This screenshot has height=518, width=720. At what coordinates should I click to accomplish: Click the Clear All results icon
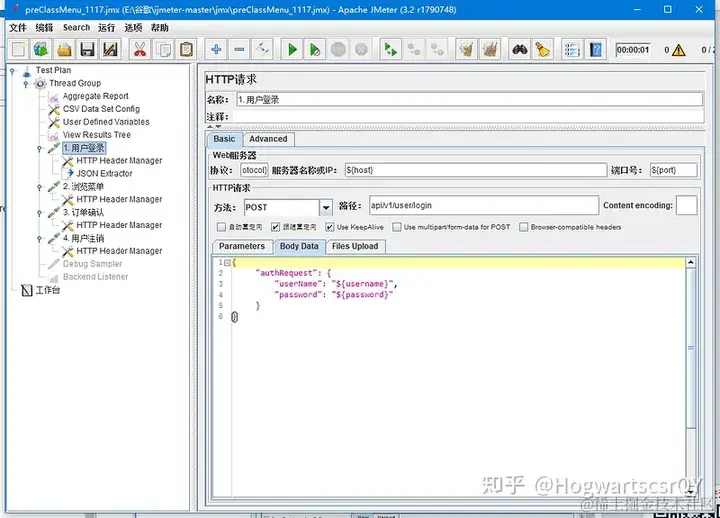(x=490, y=49)
